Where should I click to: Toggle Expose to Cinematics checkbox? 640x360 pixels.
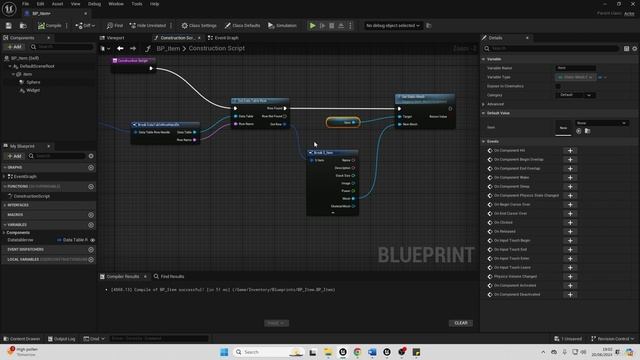[558, 86]
